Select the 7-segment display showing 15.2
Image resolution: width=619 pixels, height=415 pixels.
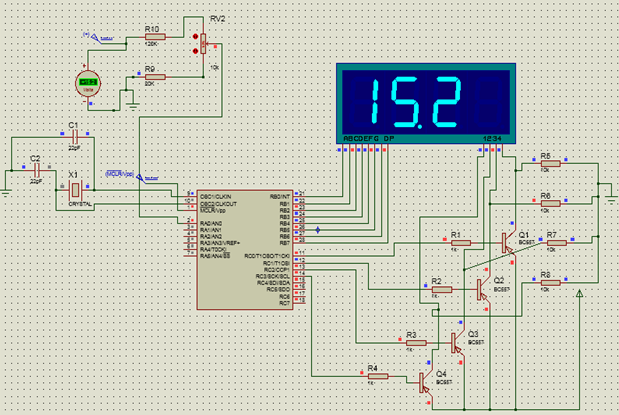pyautogui.click(x=426, y=103)
